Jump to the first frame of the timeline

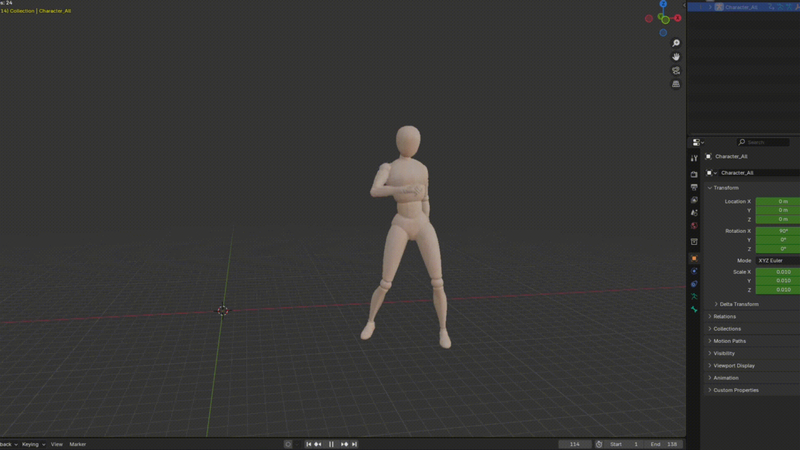(308, 444)
